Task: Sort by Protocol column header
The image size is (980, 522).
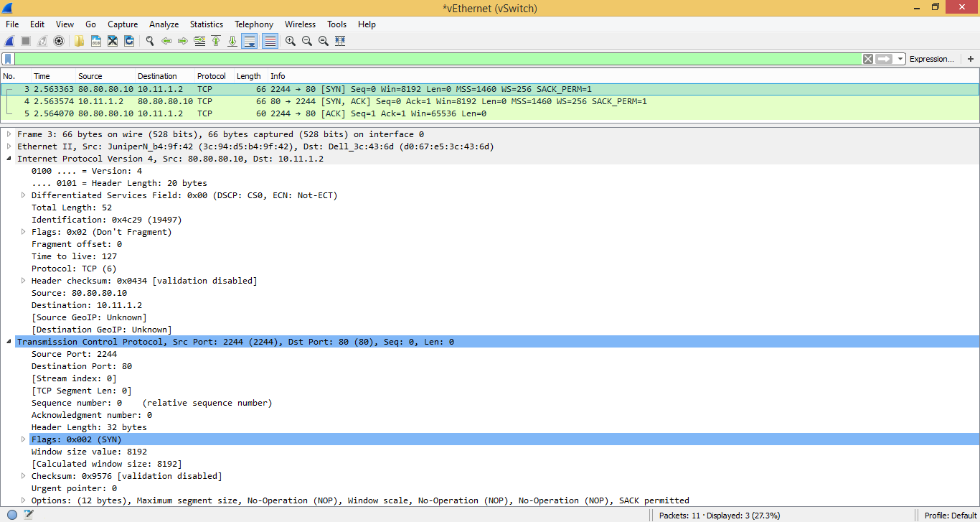Action: pos(215,76)
